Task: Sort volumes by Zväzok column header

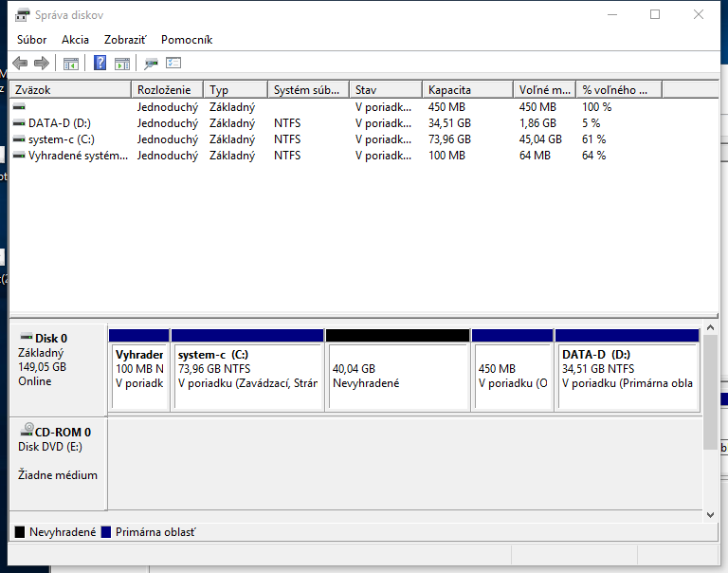Action: click(x=69, y=89)
